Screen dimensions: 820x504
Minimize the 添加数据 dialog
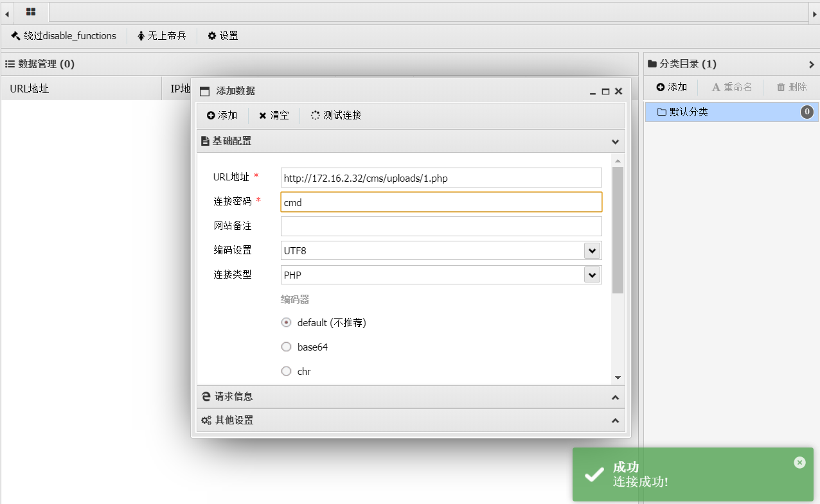[x=593, y=92]
